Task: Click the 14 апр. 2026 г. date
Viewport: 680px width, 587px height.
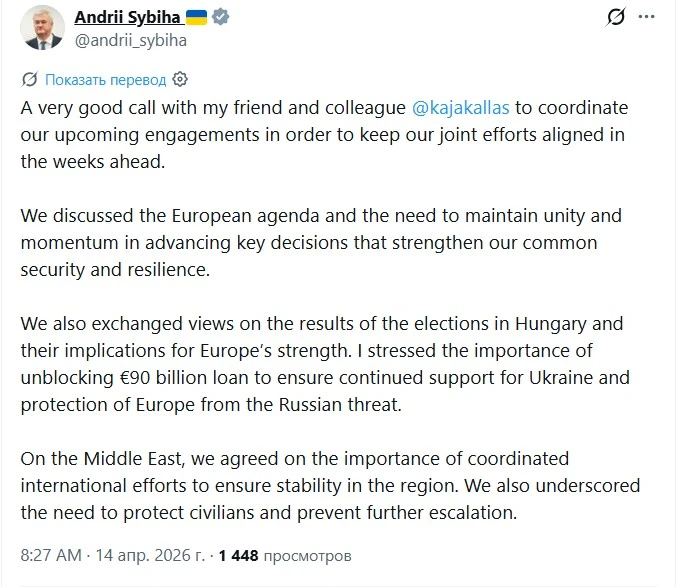Action: [150, 554]
